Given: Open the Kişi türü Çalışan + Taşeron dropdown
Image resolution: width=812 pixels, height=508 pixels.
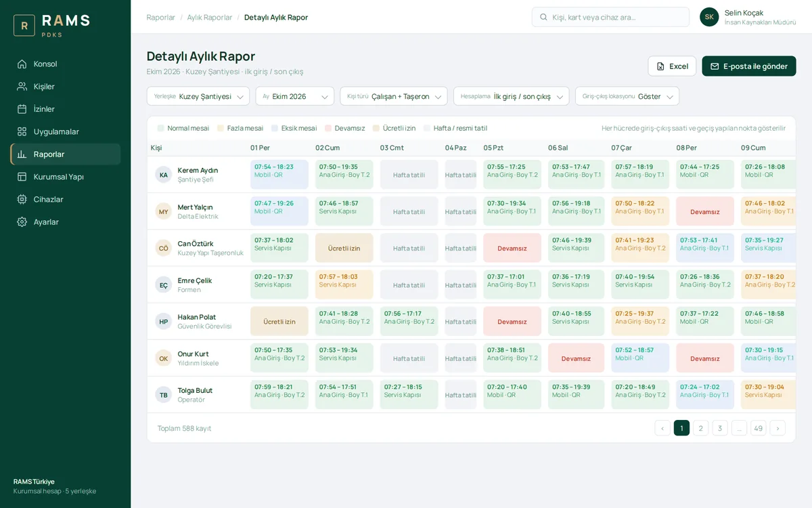Looking at the screenshot, I should 394,96.
